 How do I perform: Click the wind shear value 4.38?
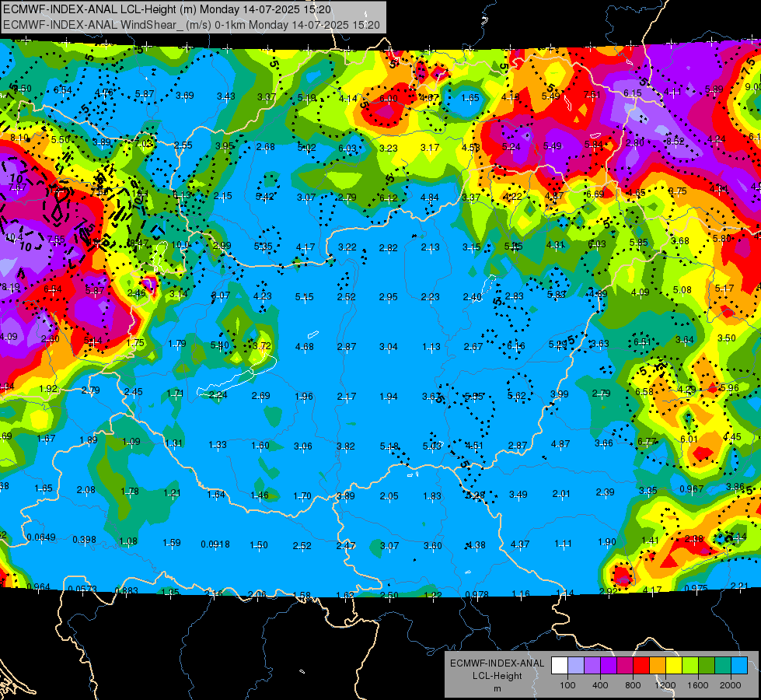[x=476, y=545]
